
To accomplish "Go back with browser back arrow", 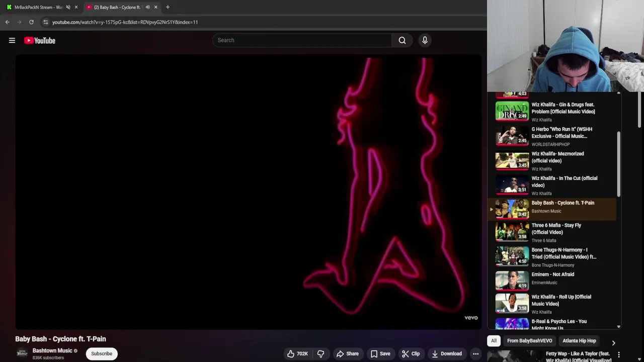I will point(7,22).
